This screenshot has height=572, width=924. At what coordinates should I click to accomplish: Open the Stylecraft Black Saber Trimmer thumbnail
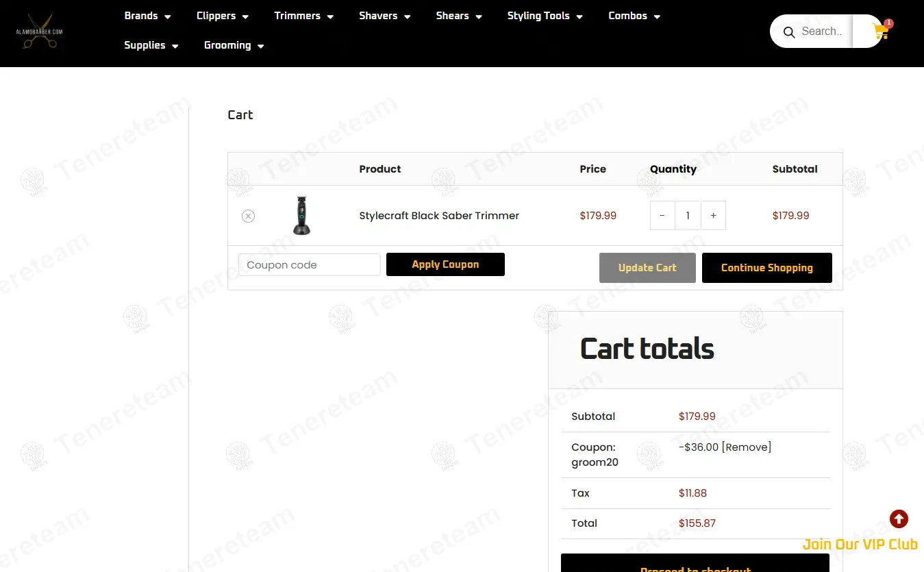pyautogui.click(x=301, y=216)
